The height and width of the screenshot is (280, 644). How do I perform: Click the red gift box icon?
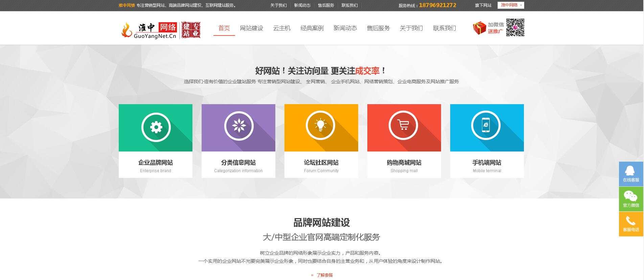(x=479, y=28)
